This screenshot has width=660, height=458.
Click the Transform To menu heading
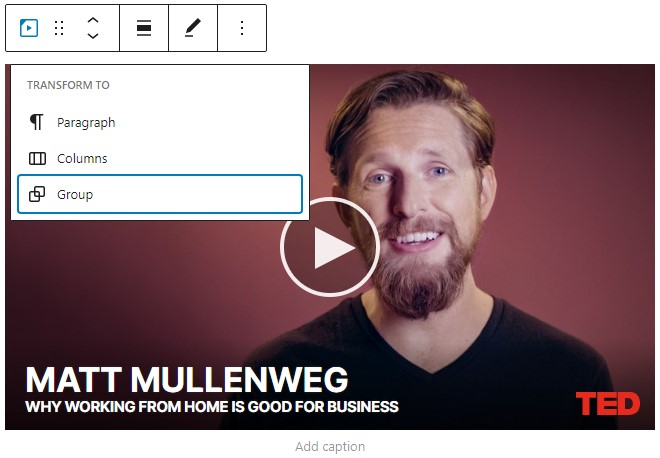click(x=68, y=85)
